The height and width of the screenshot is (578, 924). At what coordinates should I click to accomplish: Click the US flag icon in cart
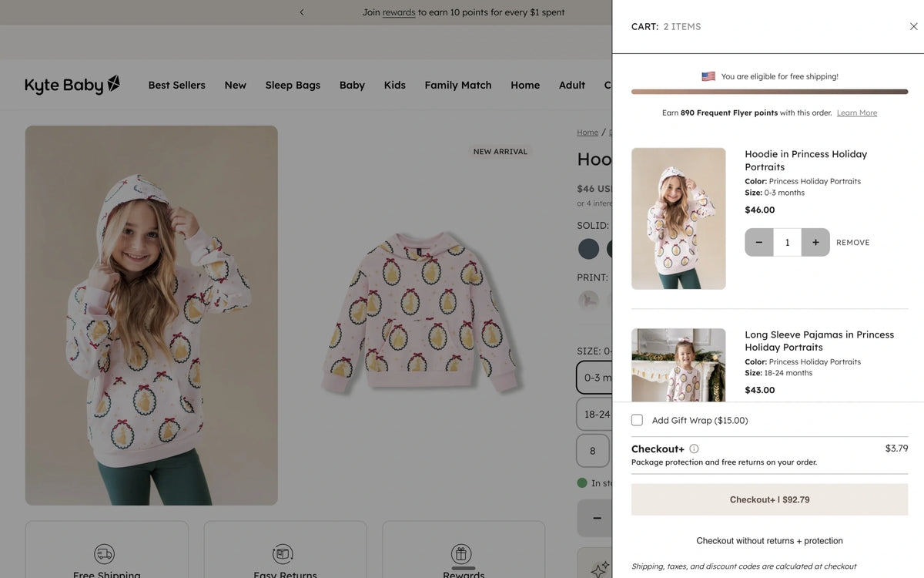tap(708, 76)
